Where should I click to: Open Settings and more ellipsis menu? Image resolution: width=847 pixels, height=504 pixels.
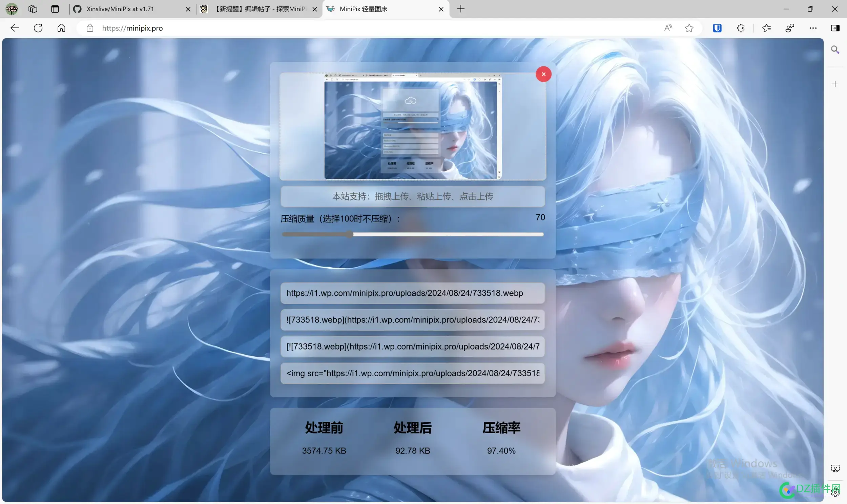coord(813,28)
